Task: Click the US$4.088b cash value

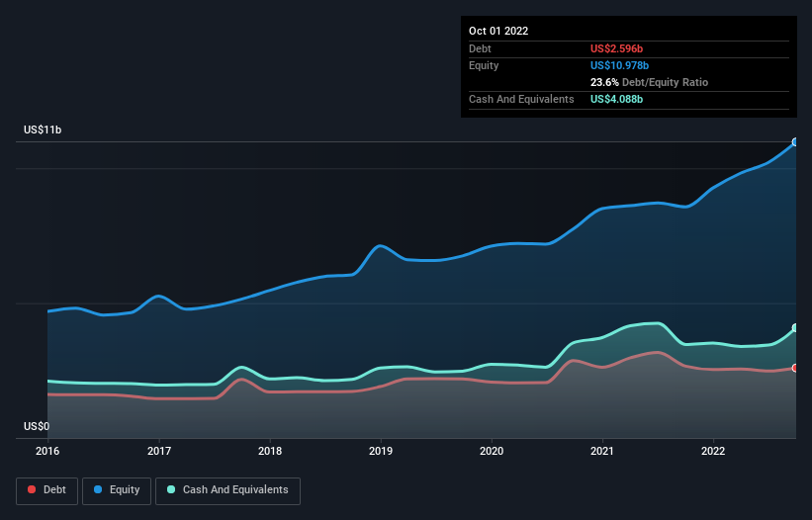Action: coord(616,99)
